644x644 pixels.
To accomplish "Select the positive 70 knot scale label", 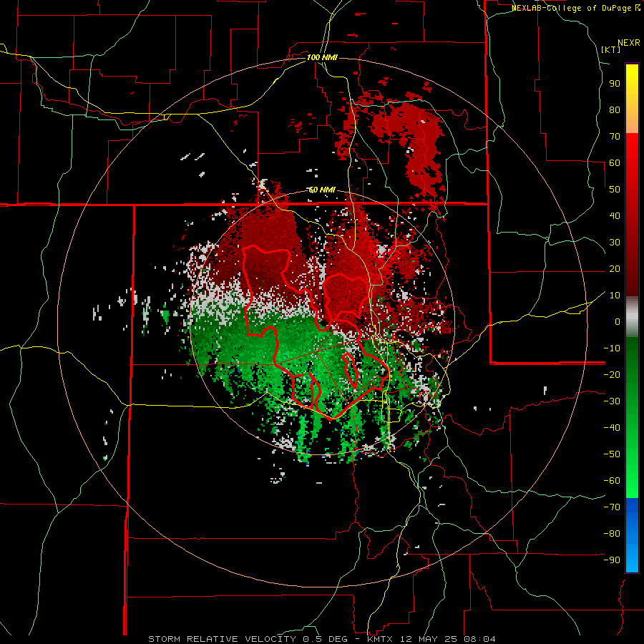I will (615, 137).
